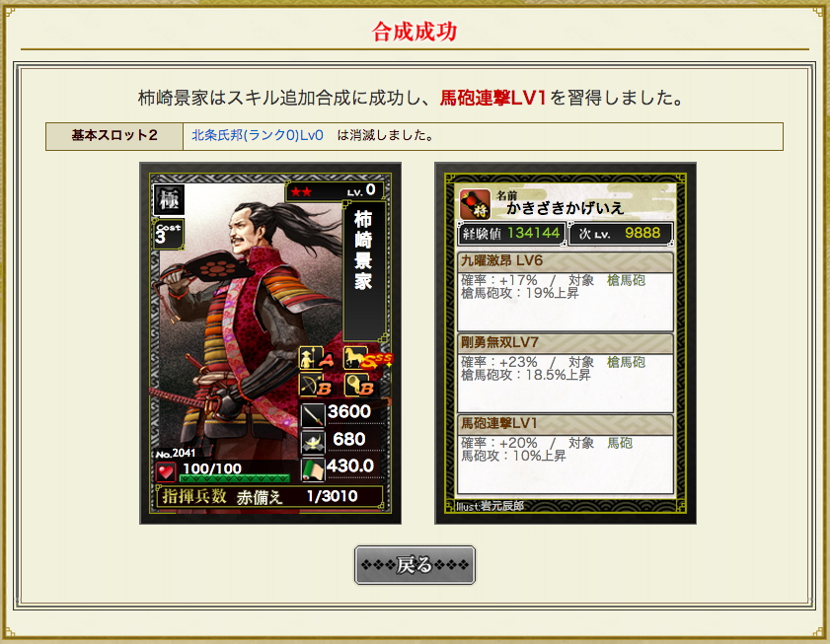This screenshot has height=644, width=830.
Task: Click the 極 rarity icon on card
Action: coord(169,200)
